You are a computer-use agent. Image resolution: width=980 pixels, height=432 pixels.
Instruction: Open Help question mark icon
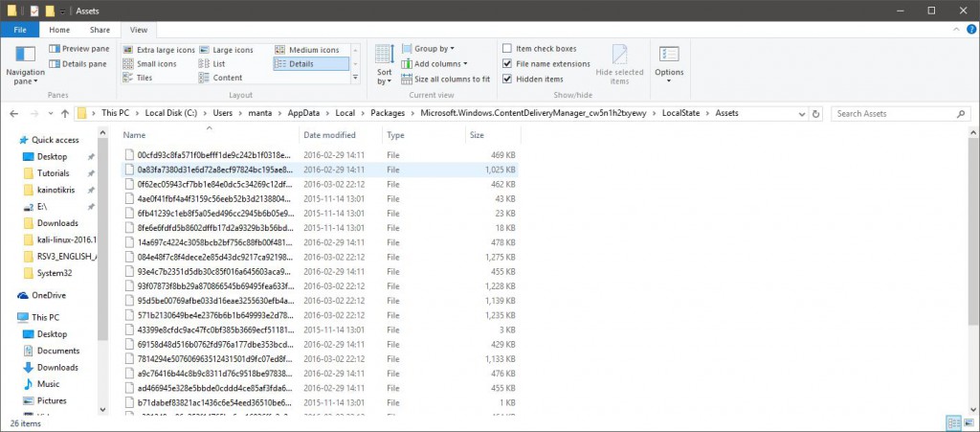(x=971, y=30)
